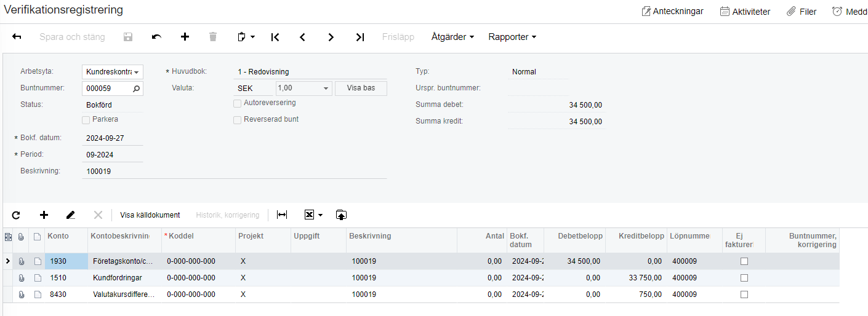This screenshot has width=868, height=316.
Task: Select the Kundfordringar cell
Action: (x=125, y=278)
